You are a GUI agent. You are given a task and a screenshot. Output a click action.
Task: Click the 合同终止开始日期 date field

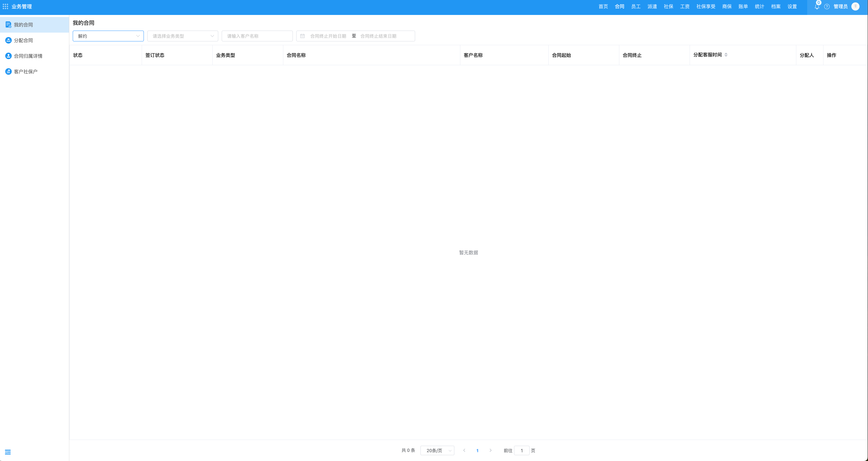click(x=328, y=36)
